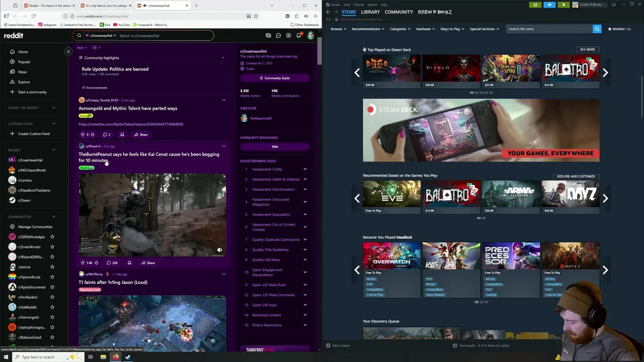Collapse Reddit sidebar with hamburger button

pos(68,51)
